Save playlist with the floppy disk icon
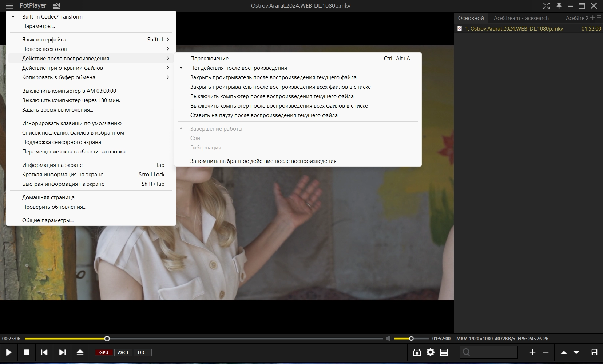Viewport: 603px width, 364px height. (594, 352)
